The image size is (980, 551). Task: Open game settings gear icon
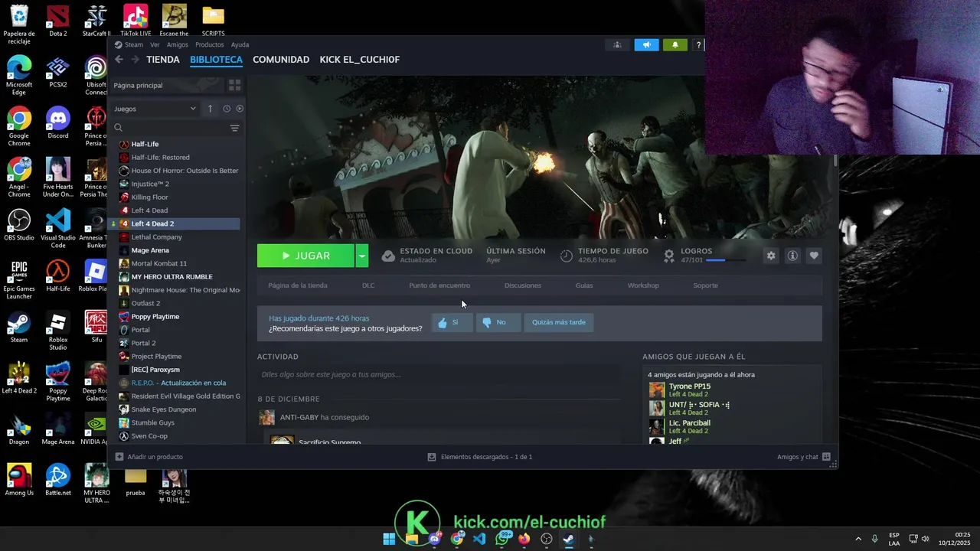point(771,256)
